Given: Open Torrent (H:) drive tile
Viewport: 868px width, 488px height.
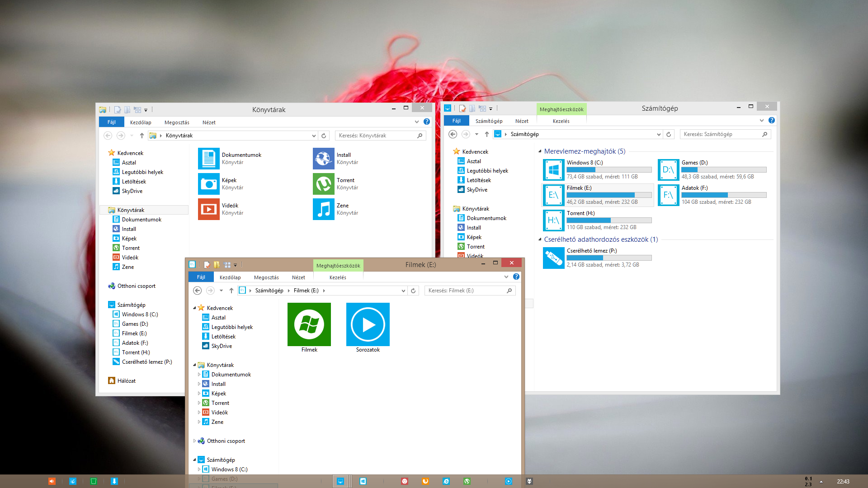Looking at the screenshot, I should click(x=597, y=220).
